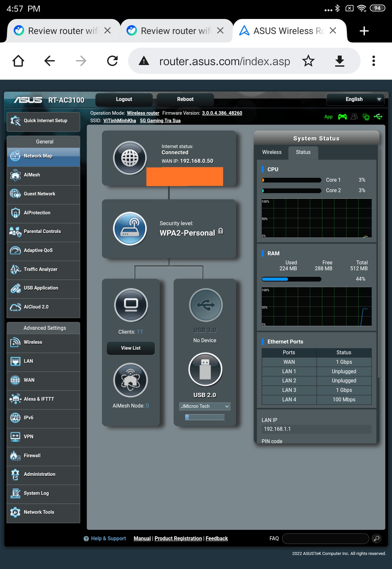Click the FAQ search input field

325,538
